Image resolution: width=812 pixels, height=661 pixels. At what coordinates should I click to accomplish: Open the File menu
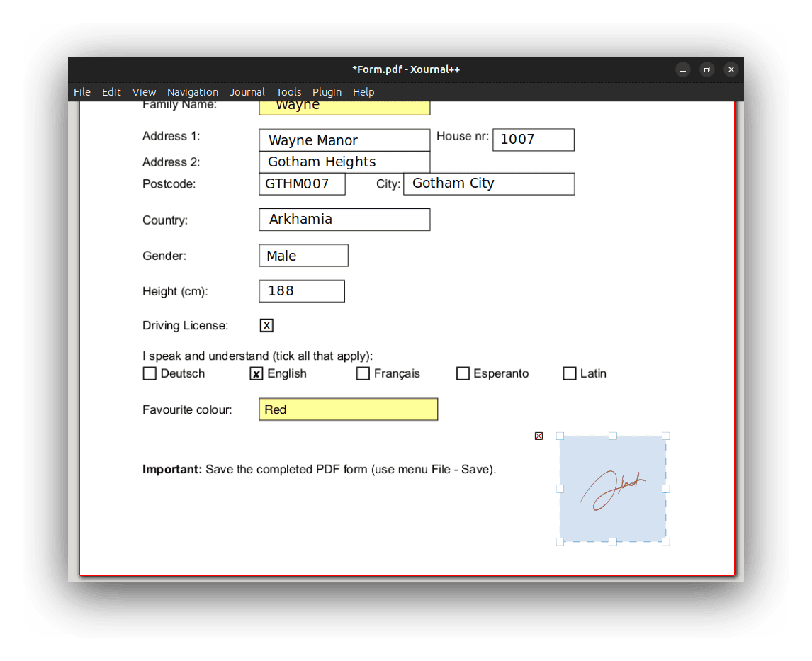tap(81, 92)
